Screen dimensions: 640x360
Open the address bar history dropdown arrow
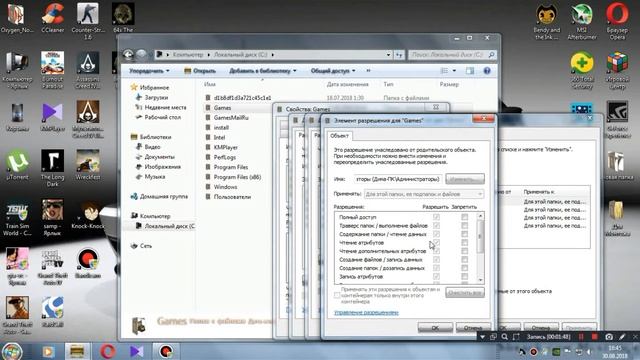pos(388,54)
